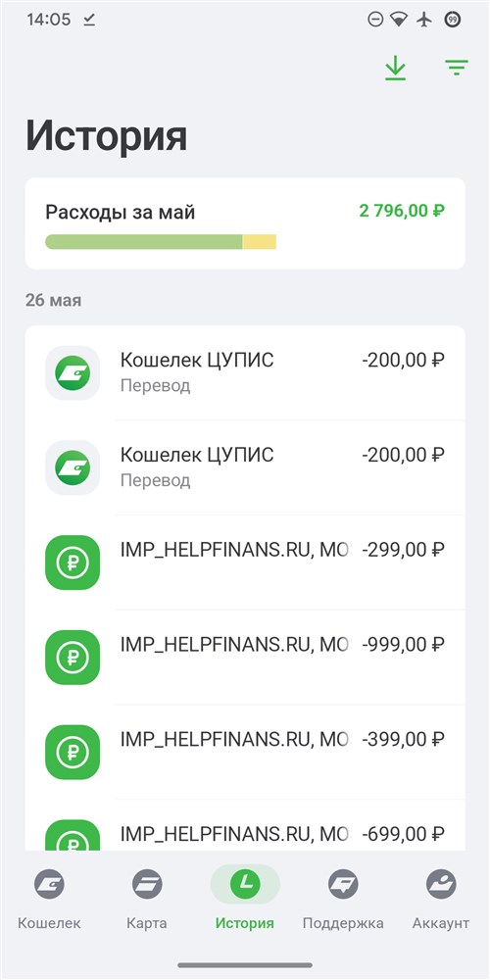
Task: Open the Расходы за май summary card
Action: click(x=245, y=223)
